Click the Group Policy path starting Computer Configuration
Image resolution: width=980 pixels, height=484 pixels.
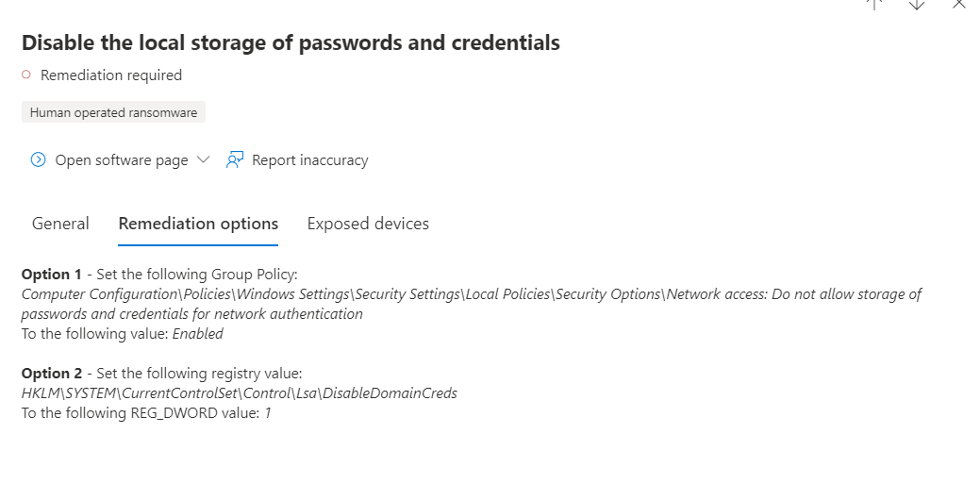pos(472,304)
